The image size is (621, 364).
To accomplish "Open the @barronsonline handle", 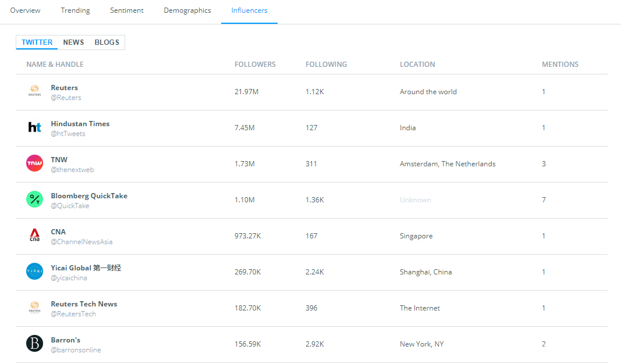I will click(76, 350).
